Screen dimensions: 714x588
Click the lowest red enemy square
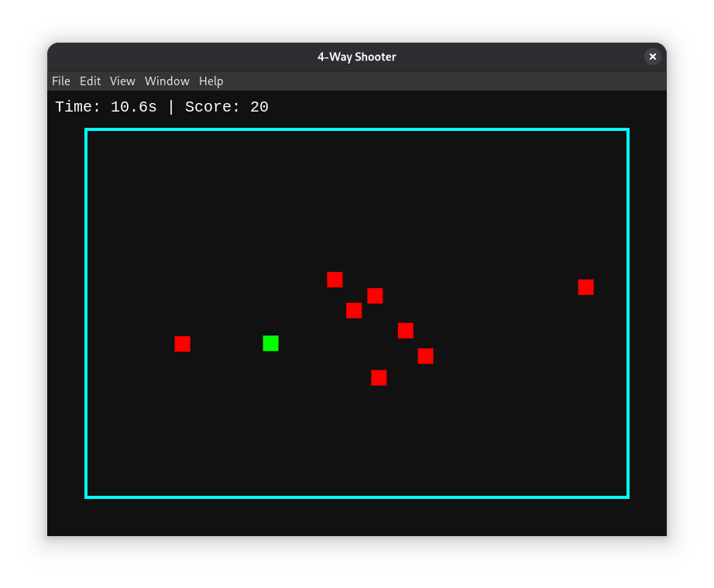pyautogui.click(x=379, y=377)
